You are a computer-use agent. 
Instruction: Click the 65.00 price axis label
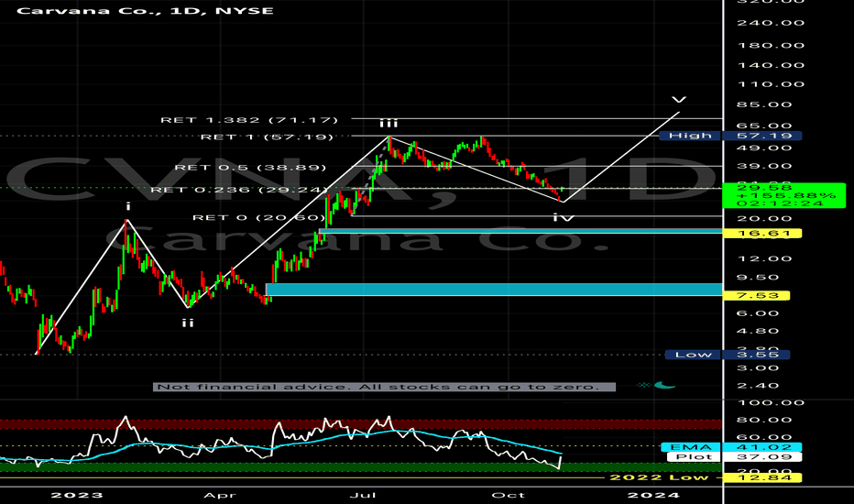(765, 126)
